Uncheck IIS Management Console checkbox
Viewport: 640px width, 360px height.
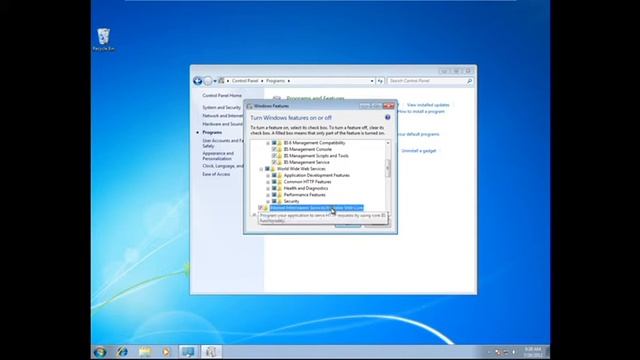click(x=274, y=149)
